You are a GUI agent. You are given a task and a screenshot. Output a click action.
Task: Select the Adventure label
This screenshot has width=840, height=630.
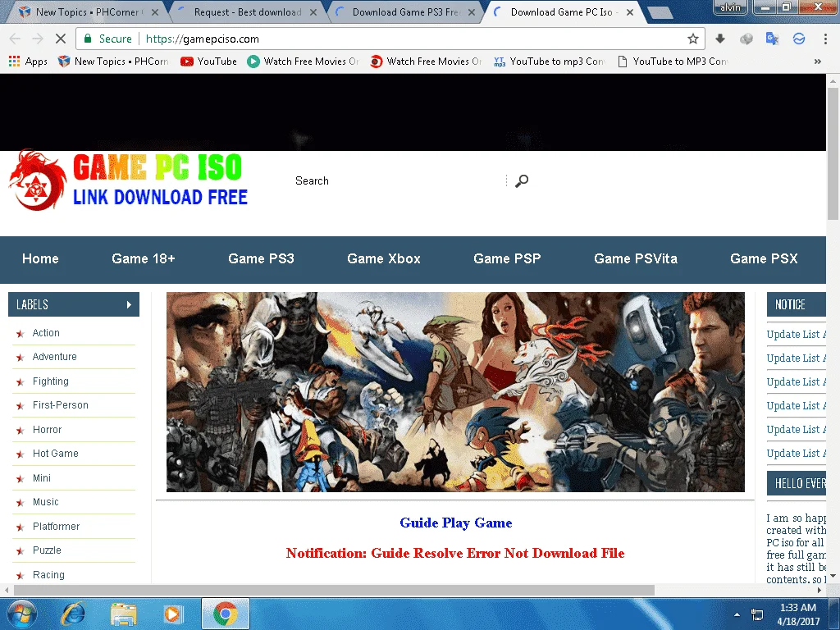55,357
